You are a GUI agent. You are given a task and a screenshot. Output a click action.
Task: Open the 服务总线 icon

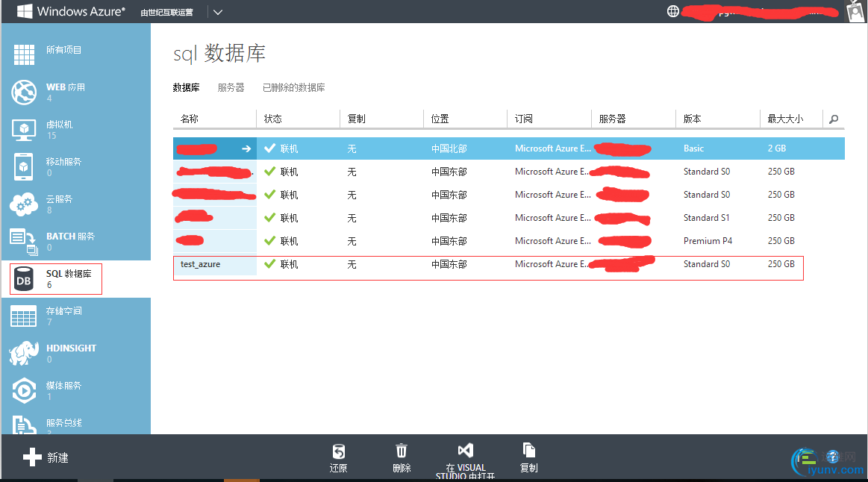24,425
